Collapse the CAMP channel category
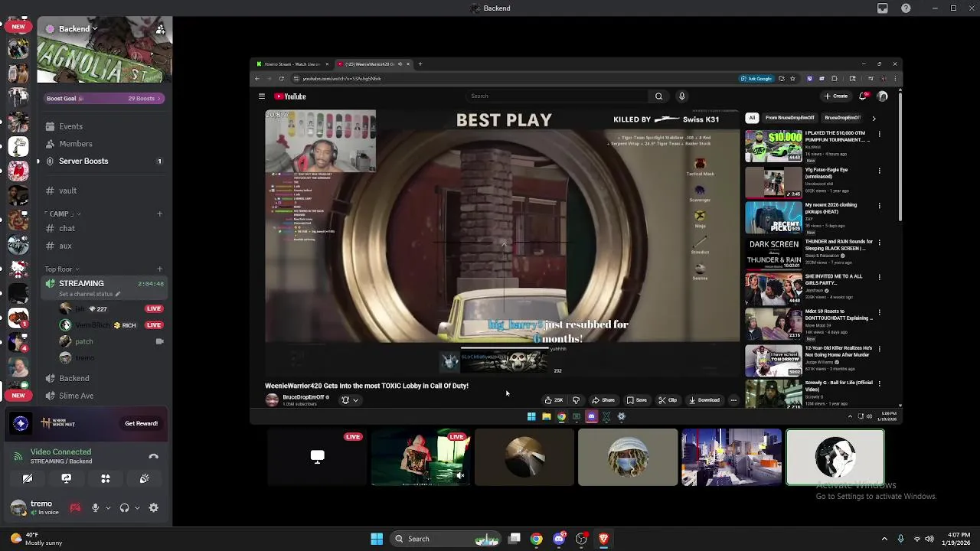 (x=62, y=214)
